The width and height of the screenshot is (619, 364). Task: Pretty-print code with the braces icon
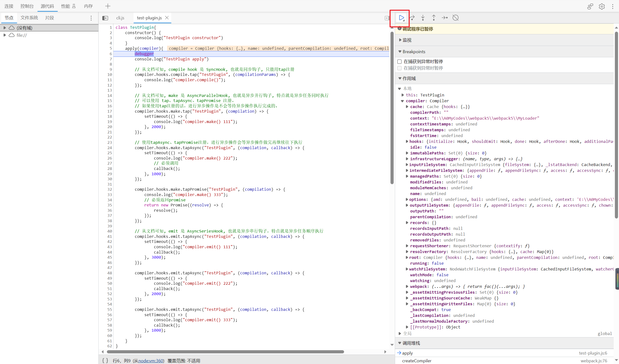coord(105,360)
